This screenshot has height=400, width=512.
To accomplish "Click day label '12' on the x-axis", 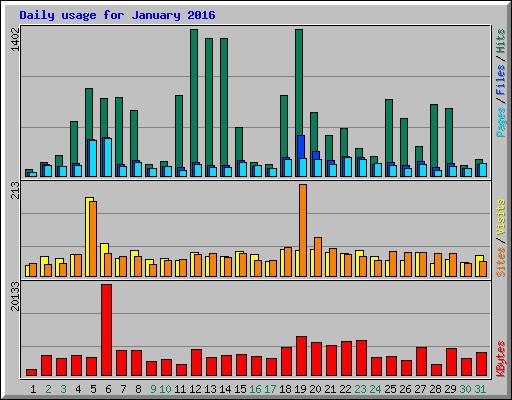I will pos(195,389).
